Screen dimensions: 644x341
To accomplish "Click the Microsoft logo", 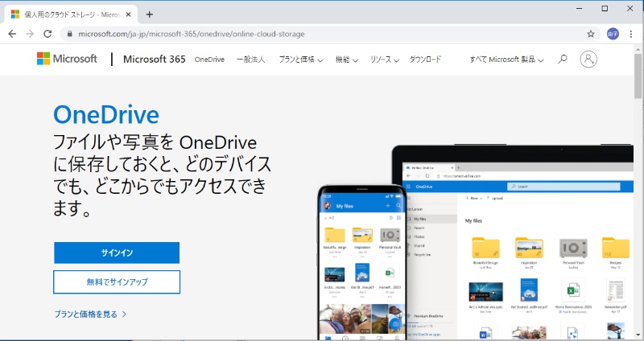I will 67,59.
